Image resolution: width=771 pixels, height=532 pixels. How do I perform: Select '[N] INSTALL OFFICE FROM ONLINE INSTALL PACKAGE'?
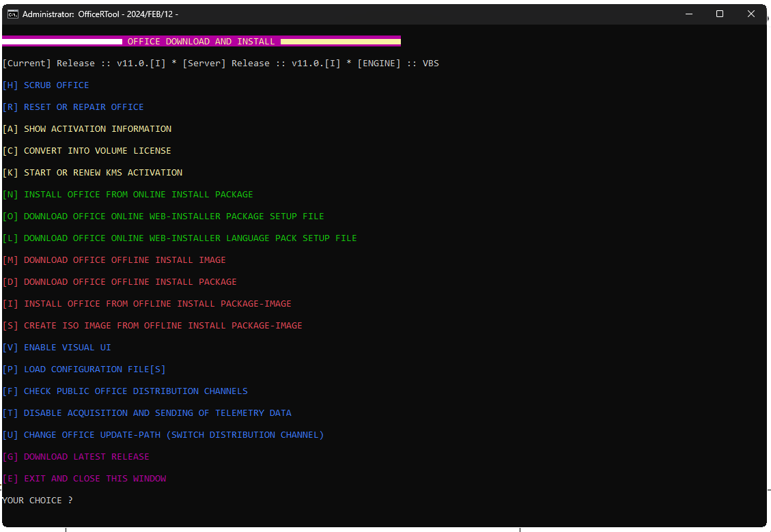coord(128,195)
